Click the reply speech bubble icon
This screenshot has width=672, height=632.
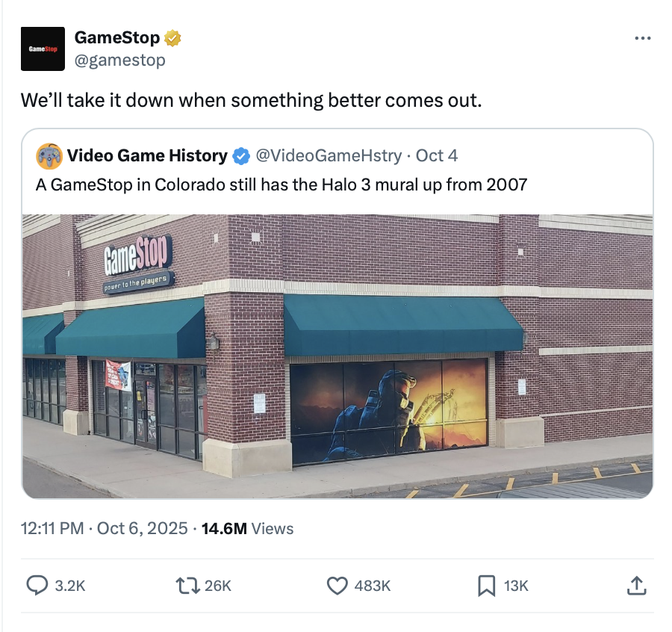pos(37,585)
